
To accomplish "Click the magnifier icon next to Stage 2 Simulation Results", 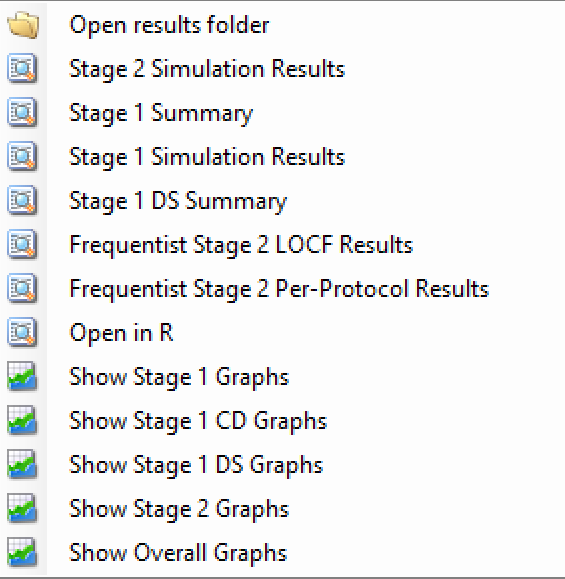I will (x=22, y=69).
